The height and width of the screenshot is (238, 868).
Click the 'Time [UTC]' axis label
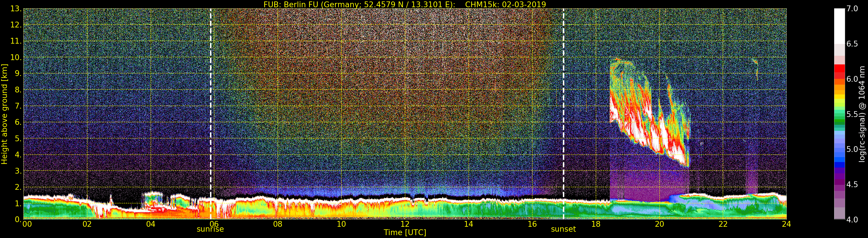point(405,232)
